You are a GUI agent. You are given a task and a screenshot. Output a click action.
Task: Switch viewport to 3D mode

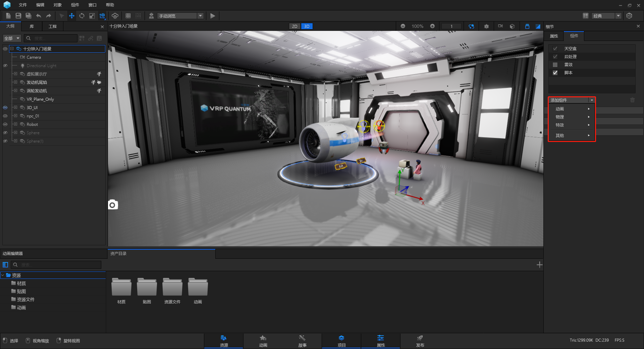[x=307, y=26]
